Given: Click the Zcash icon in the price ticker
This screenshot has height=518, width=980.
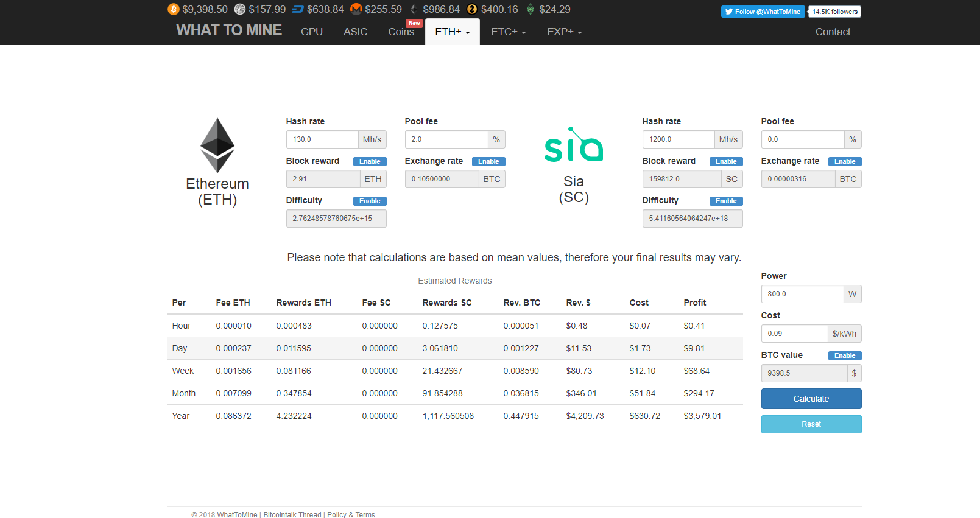Looking at the screenshot, I should click(472, 9).
